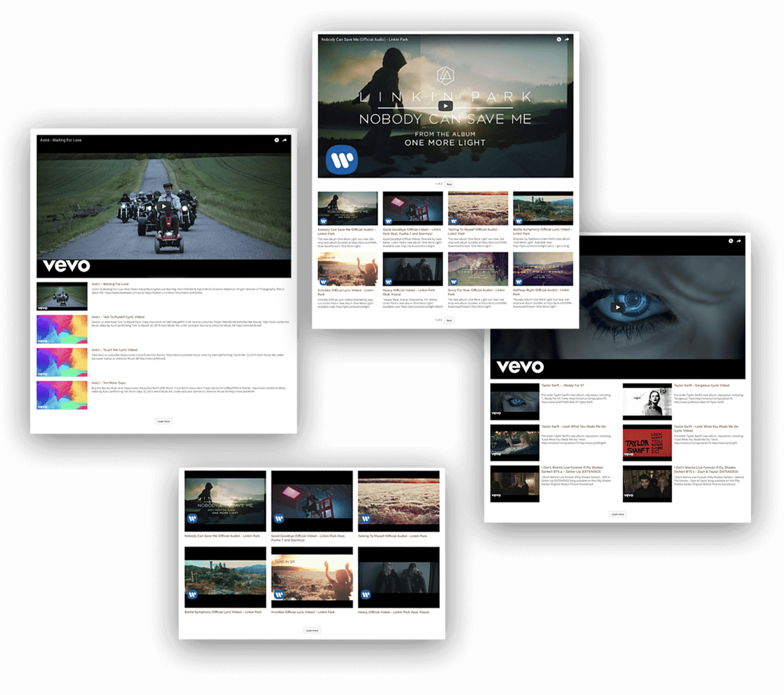The width and height of the screenshot is (784, 695).
Task: Select the Look What You Made Me Do red cover thumbnail
Action: (647, 442)
